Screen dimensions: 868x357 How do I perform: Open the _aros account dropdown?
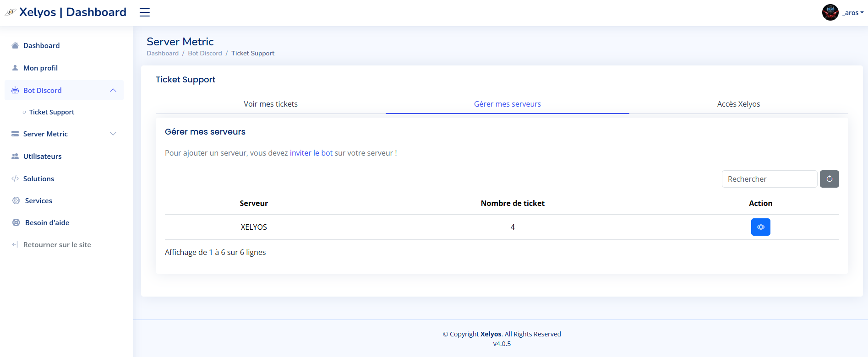(x=853, y=13)
